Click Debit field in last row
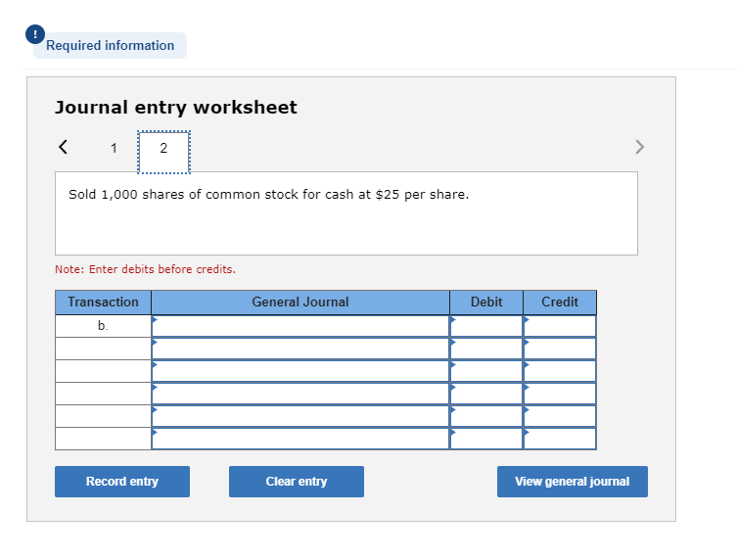 point(486,439)
